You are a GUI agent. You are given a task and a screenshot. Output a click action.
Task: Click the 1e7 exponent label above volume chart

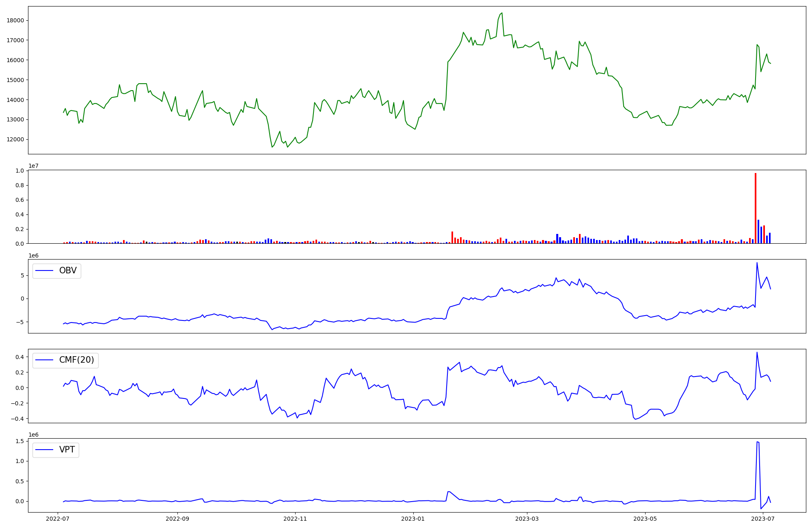tap(33, 166)
